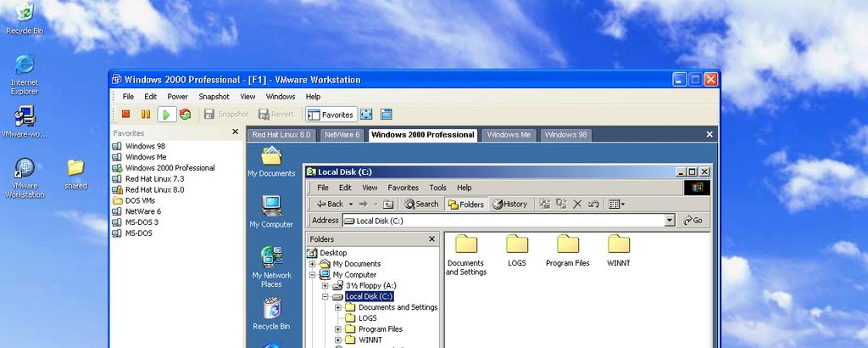The width and height of the screenshot is (868, 348).
Task: Close the current VM tab with X
Action: click(x=709, y=135)
